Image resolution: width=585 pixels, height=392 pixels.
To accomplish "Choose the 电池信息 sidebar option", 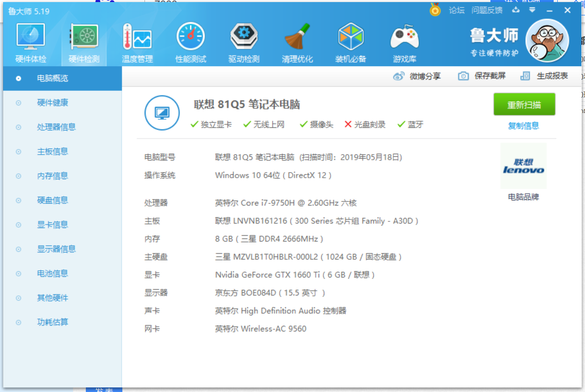I will (52, 273).
